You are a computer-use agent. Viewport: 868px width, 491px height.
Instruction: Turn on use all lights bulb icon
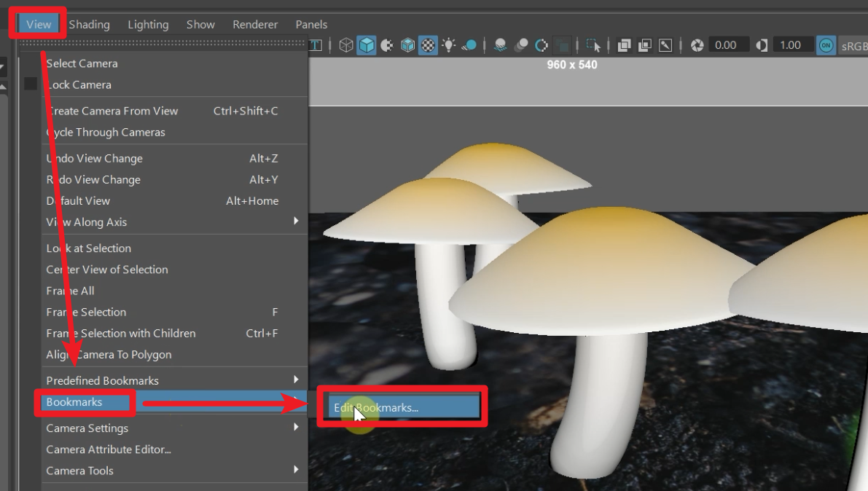tap(448, 45)
